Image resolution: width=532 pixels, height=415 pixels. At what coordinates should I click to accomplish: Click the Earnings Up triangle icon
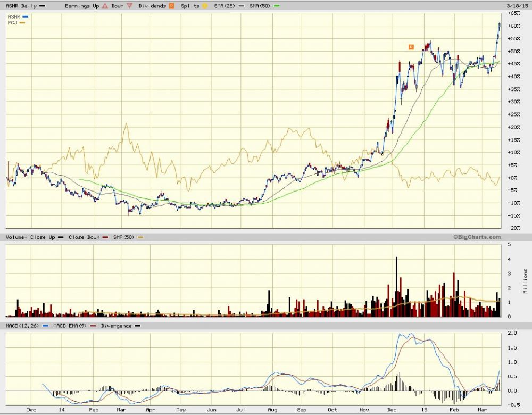105,6
